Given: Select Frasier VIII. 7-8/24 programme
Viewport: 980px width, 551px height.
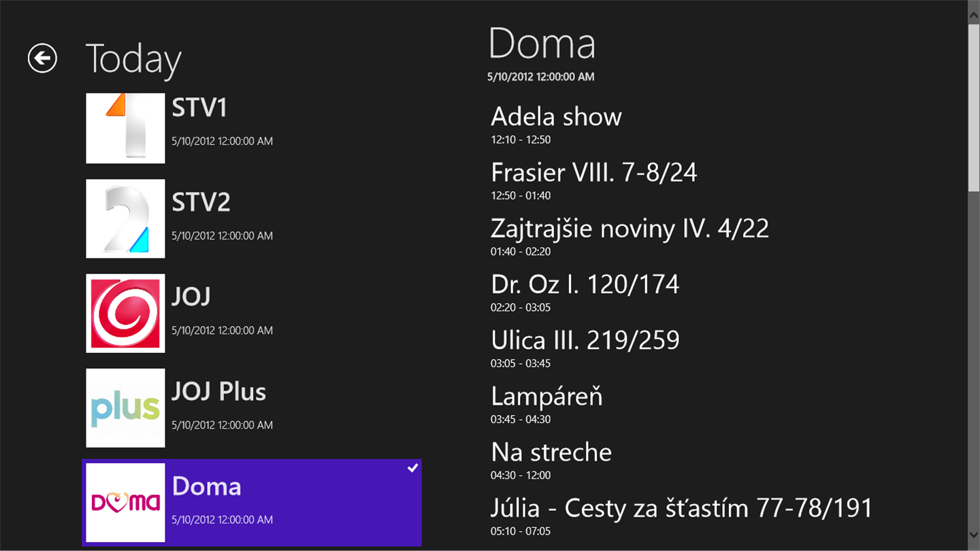Looking at the screenshot, I should coord(593,173).
